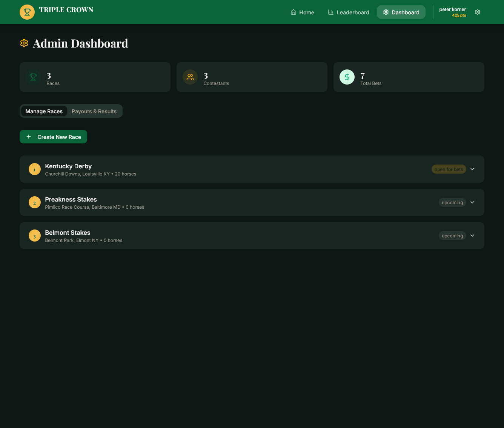
Task: Switch to Payouts & Results tab
Action: click(94, 111)
